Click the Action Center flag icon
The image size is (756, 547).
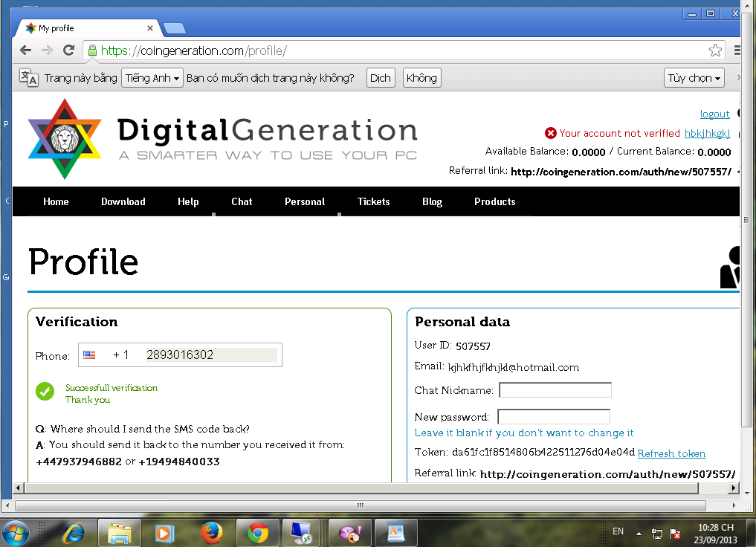pyautogui.click(x=675, y=534)
